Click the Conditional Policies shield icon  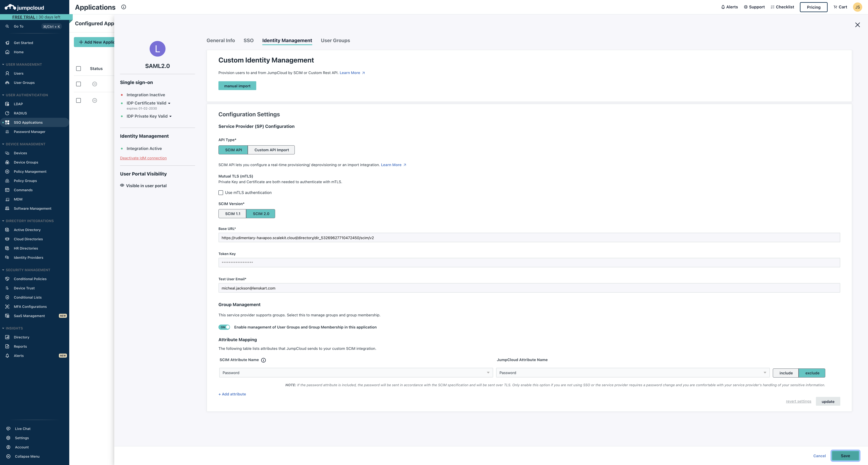(7, 279)
